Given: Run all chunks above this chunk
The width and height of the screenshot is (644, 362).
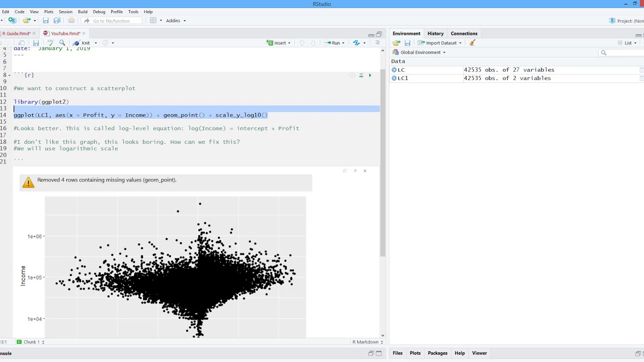Looking at the screenshot, I should (361, 75).
